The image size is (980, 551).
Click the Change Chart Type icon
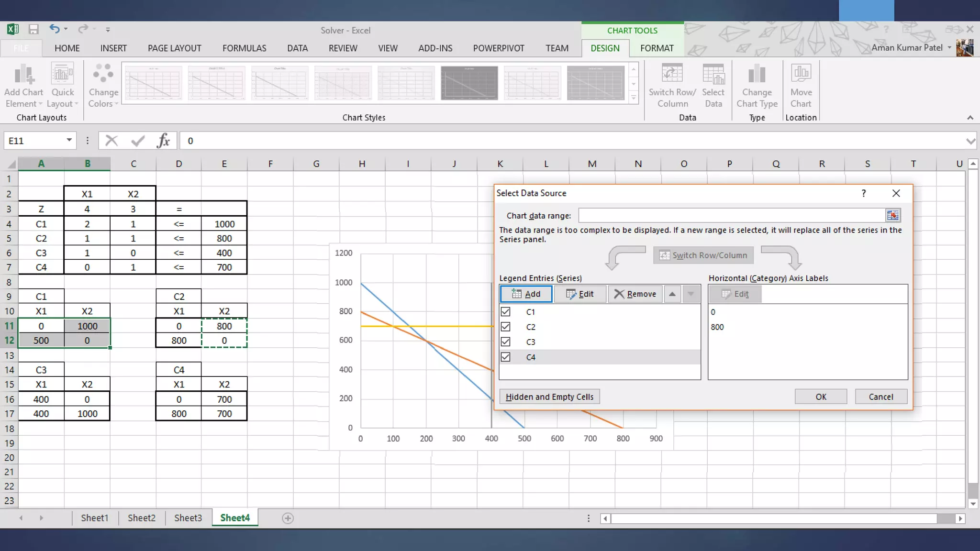[x=757, y=74]
